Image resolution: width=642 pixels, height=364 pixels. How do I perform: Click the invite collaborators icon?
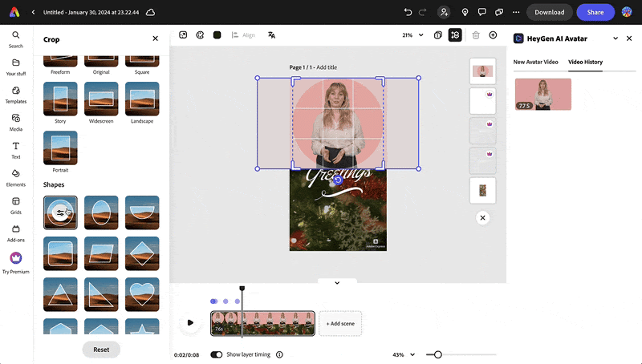[444, 12]
